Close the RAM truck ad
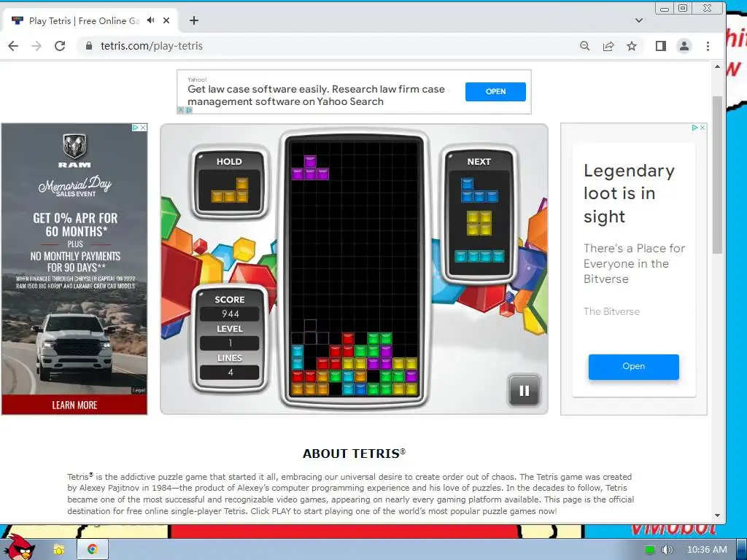The width and height of the screenshot is (747, 560). 143,128
